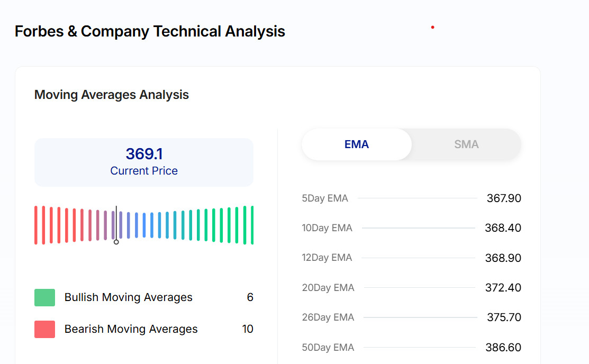
Task: Click the rightmost green bar of the gauge
Action: [x=252, y=225]
